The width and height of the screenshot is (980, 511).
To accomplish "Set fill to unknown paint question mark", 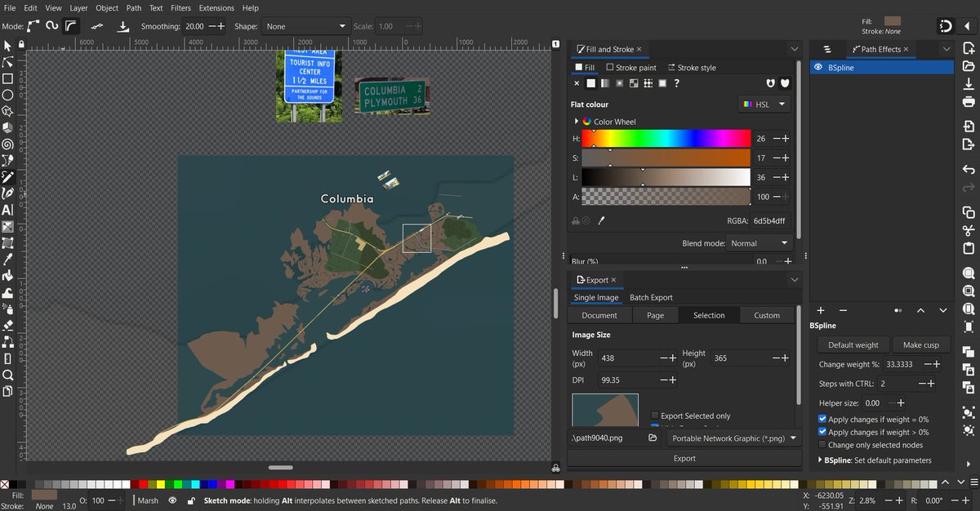I will tap(676, 83).
